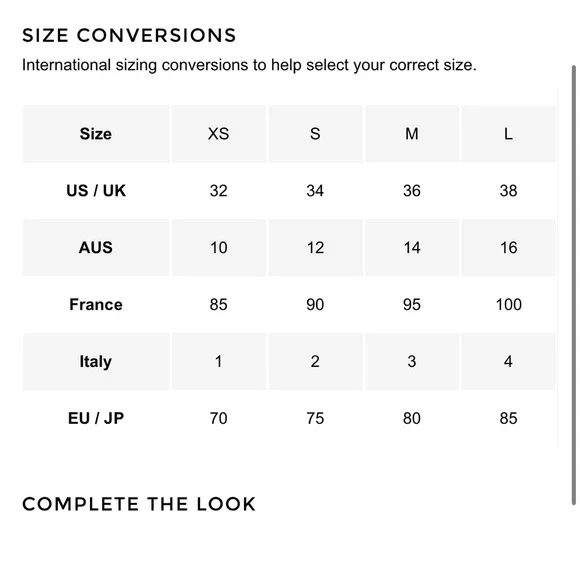Image resolution: width=580 pixels, height=580 pixels.
Task: Select the L size column header
Action: point(509,134)
